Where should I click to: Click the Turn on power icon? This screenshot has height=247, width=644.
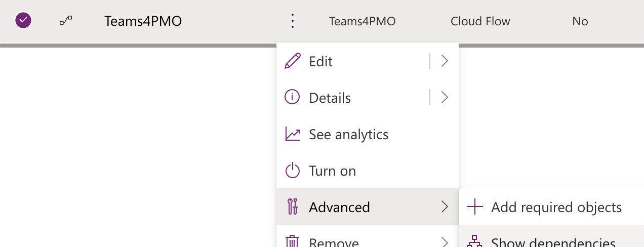293,171
